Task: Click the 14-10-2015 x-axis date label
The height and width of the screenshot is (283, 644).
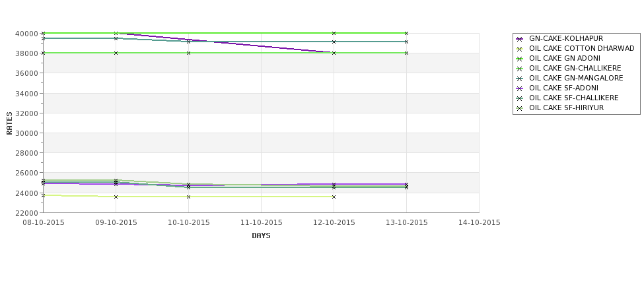Action: coord(480,223)
